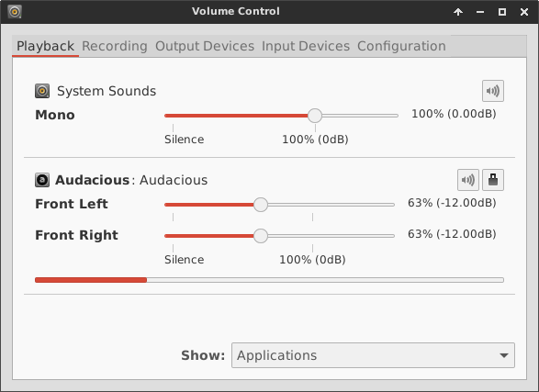Maximize the Volume Control window
This screenshot has height=392, width=539.
(502, 12)
